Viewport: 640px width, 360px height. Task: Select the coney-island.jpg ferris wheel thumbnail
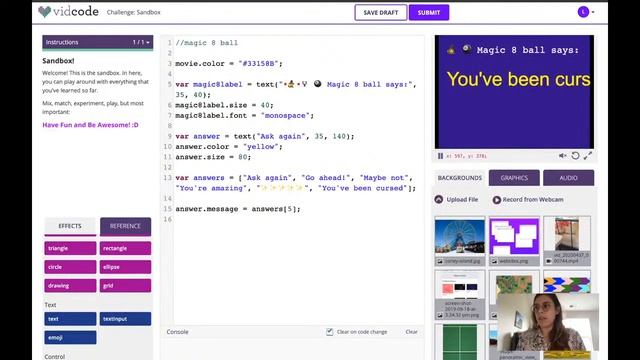tap(460, 241)
